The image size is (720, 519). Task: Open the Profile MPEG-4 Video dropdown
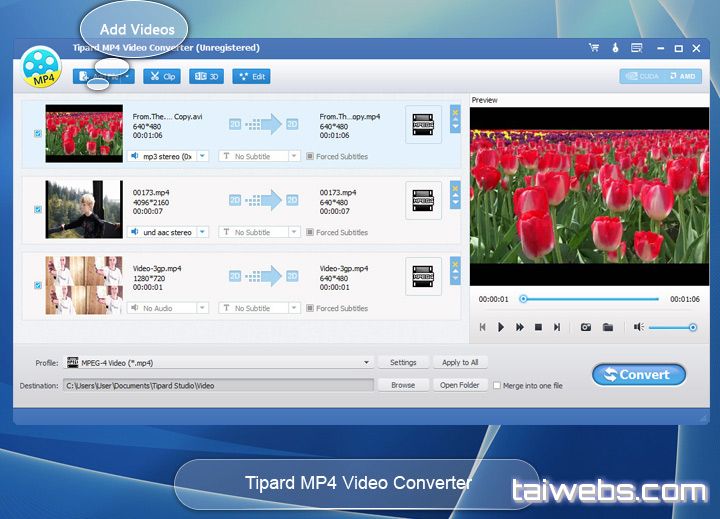tap(367, 363)
